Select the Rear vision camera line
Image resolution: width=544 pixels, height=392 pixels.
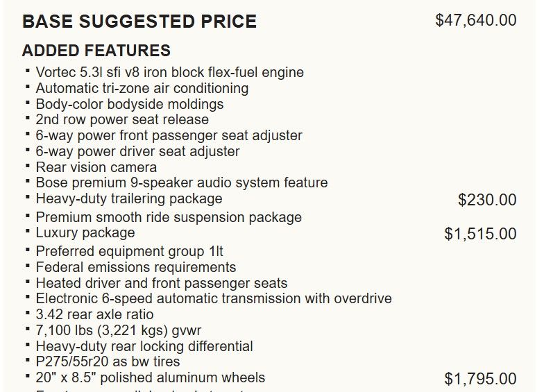coord(96,167)
